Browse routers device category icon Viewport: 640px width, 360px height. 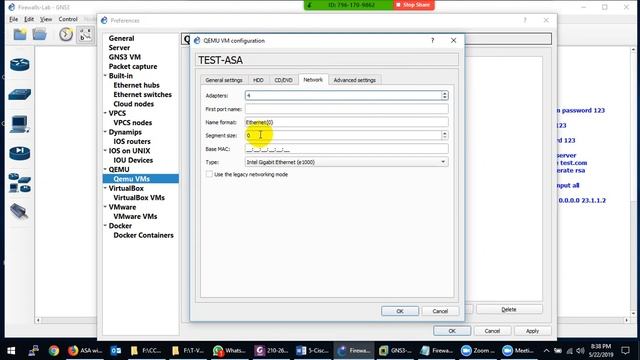pos(20,64)
